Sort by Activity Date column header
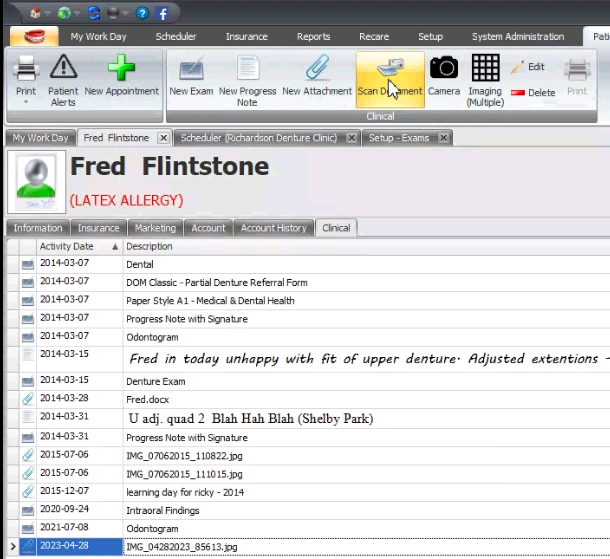Image resolution: width=610 pixels, height=559 pixels. click(79, 246)
